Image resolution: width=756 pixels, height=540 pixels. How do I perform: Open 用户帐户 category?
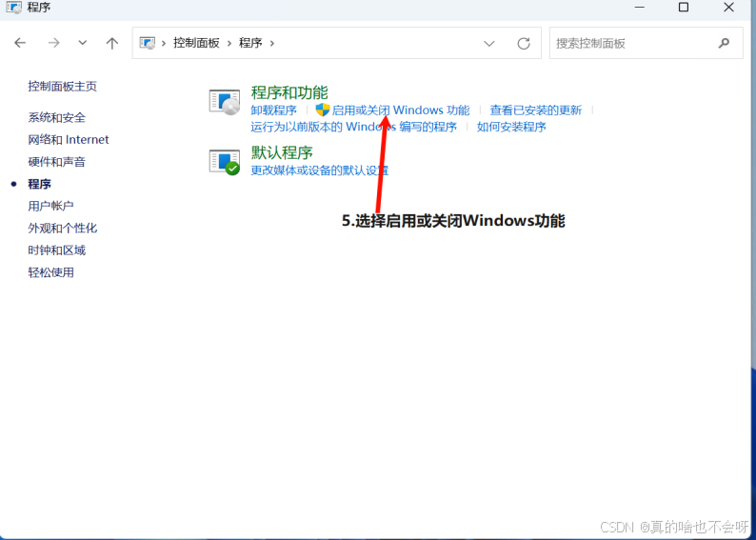(50, 206)
